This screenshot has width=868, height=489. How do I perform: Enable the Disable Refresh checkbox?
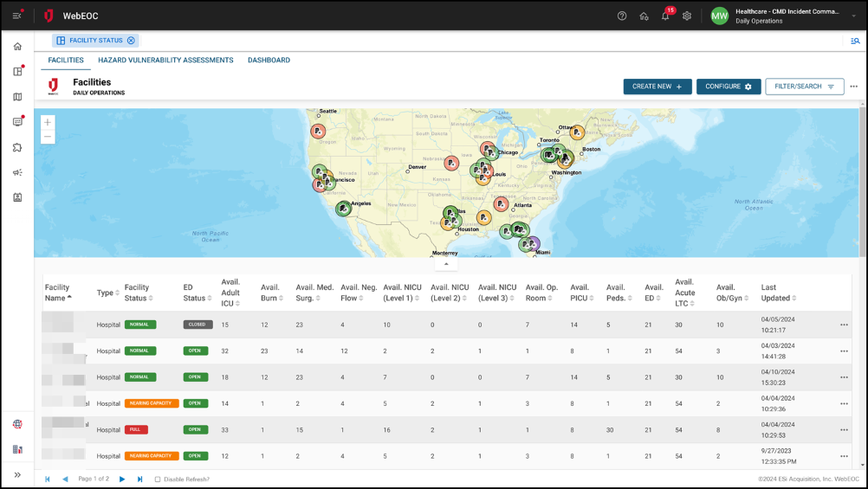157,479
